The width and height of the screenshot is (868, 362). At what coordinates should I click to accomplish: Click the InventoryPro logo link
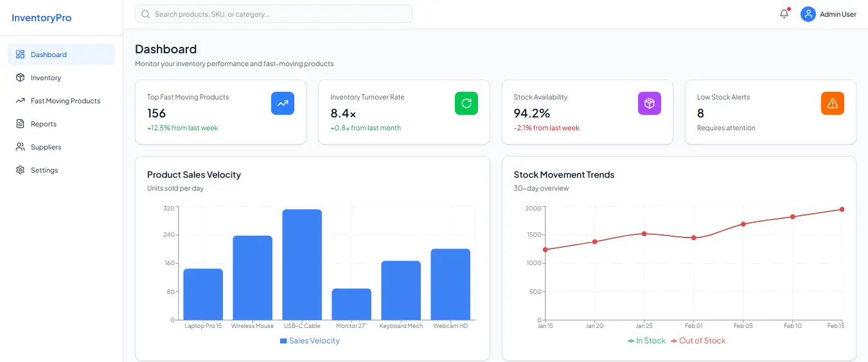click(x=41, y=18)
